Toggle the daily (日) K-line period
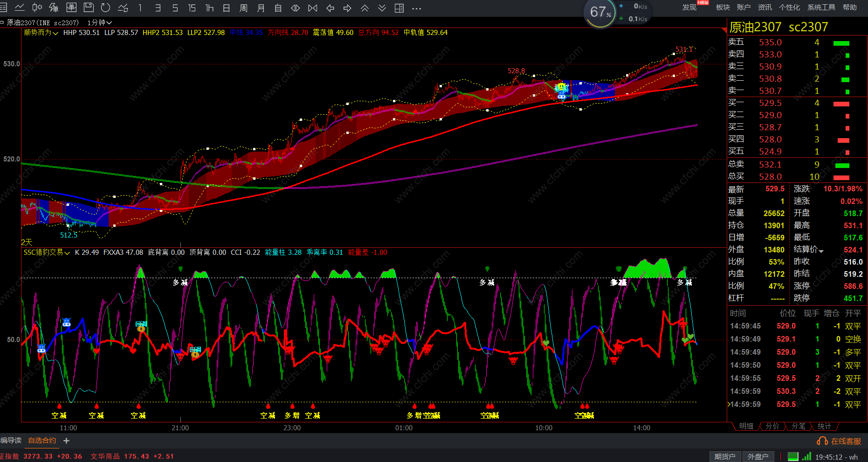The height and width of the screenshot is (462, 868). click(227, 8)
